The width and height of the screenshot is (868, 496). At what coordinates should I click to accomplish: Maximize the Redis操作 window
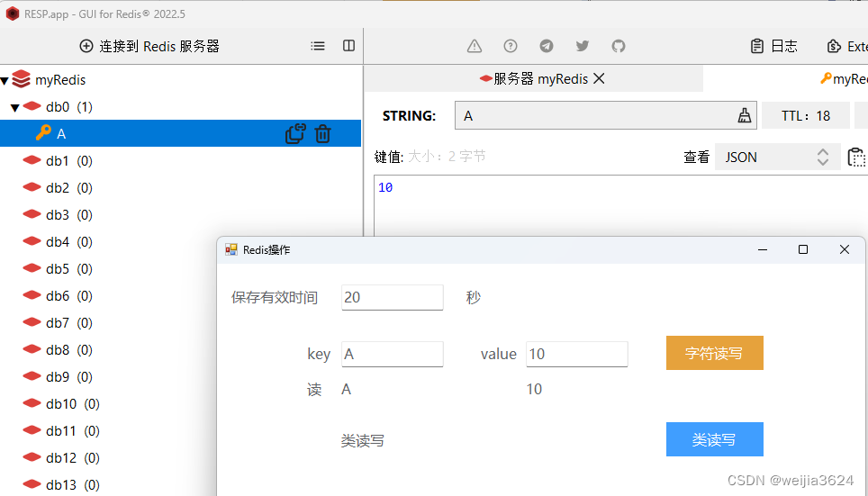802,249
